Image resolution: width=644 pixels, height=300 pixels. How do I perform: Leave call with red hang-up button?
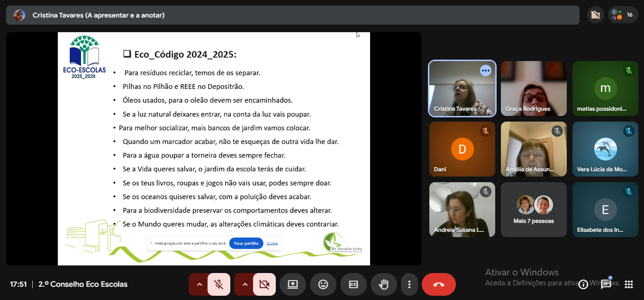(439, 284)
